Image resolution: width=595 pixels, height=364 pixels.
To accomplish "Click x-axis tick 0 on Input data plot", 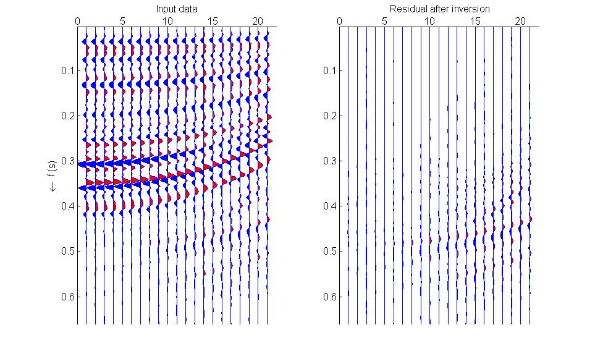I will coord(78,21).
